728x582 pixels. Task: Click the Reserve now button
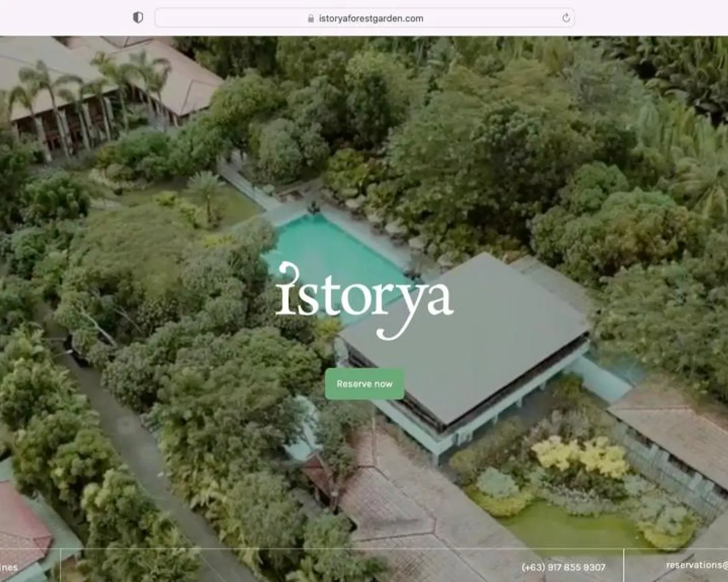coord(365,384)
